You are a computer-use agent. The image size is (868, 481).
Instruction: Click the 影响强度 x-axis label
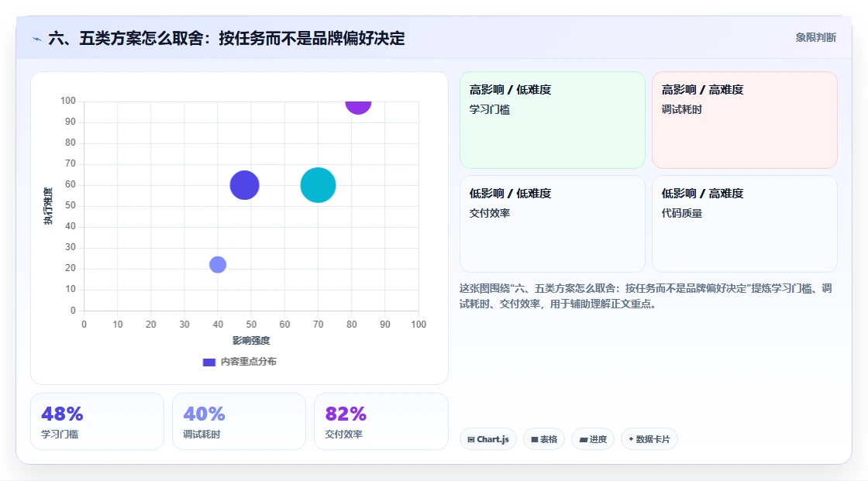pyautogui.click(x=251, y=340)
